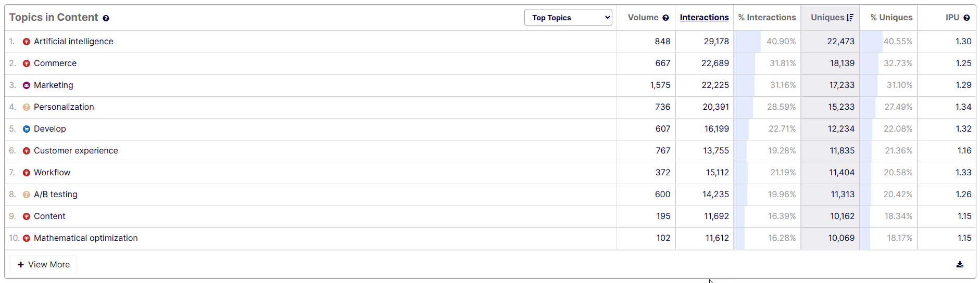Open the Customer experience topic
Screen dimensions: 980x283
coord(76,151)
